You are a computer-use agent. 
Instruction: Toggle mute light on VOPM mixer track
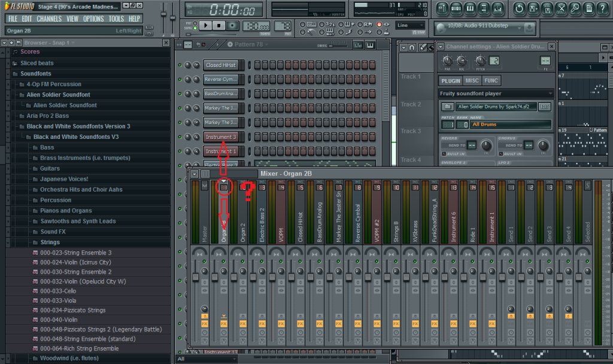280,261
